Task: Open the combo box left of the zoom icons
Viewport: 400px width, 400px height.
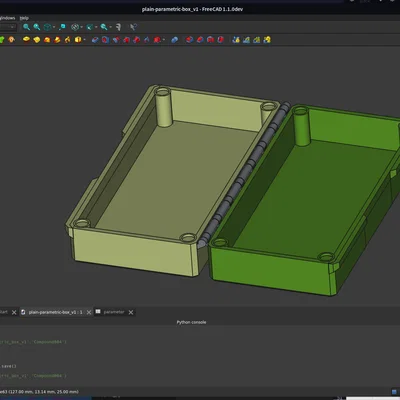Action: 8,27
